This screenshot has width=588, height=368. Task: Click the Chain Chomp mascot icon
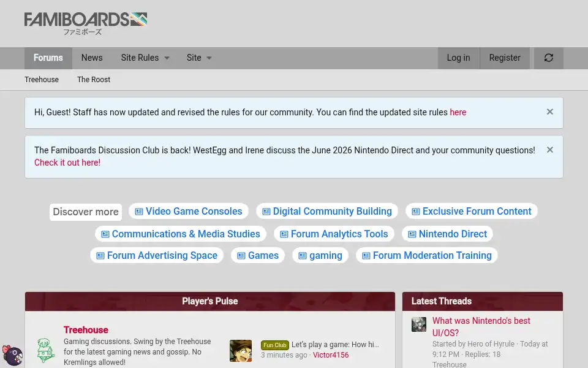tap(12, 355)
